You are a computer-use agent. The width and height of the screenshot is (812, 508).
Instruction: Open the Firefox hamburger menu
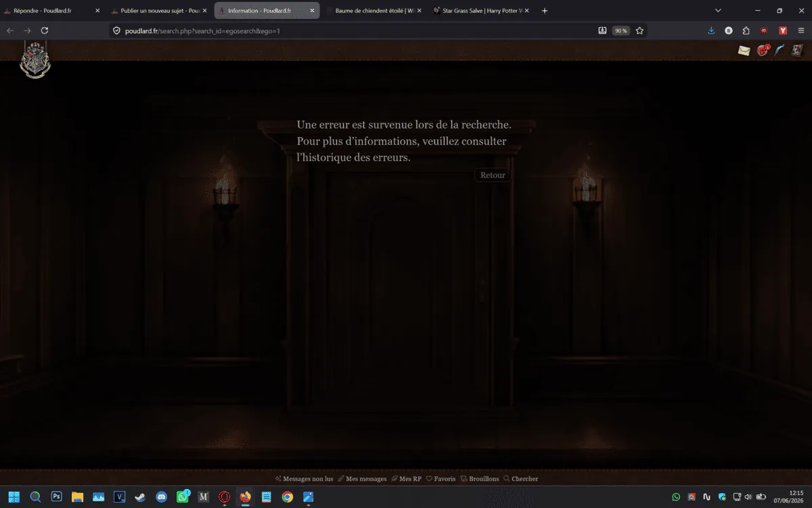[x=801, y=30]
